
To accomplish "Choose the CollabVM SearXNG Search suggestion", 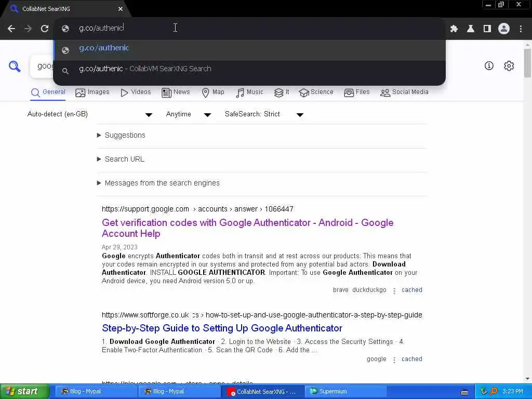I will click(x=249, y=70).
